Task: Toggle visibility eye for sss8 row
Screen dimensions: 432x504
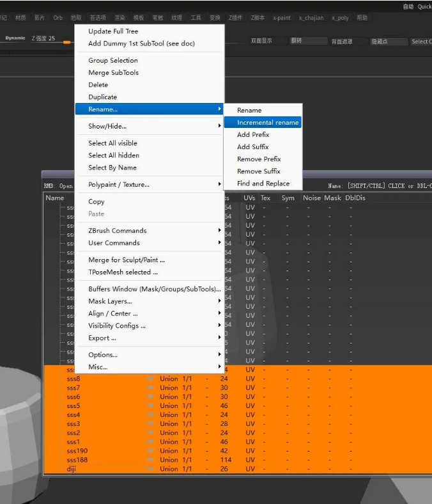Action: pos(150,379)
